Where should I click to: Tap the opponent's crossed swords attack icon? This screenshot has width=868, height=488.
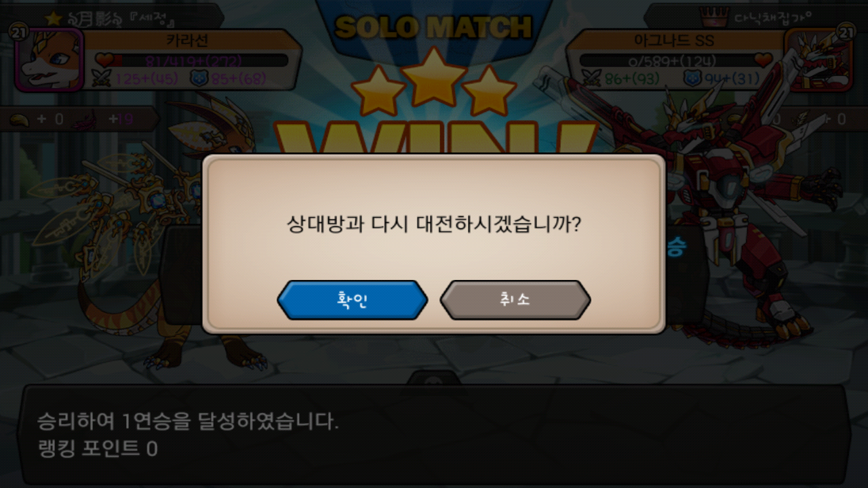(591, 79)
